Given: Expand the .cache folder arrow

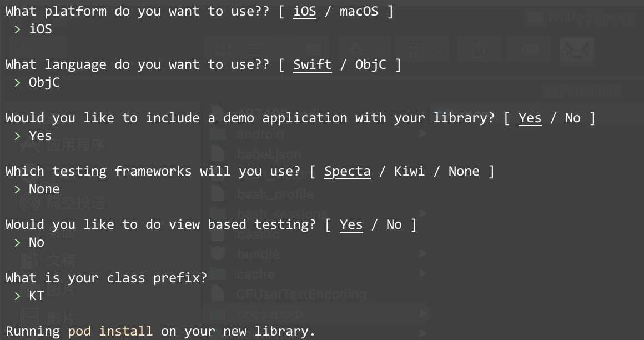Looking at the screenshot, I should click(422, 274).
